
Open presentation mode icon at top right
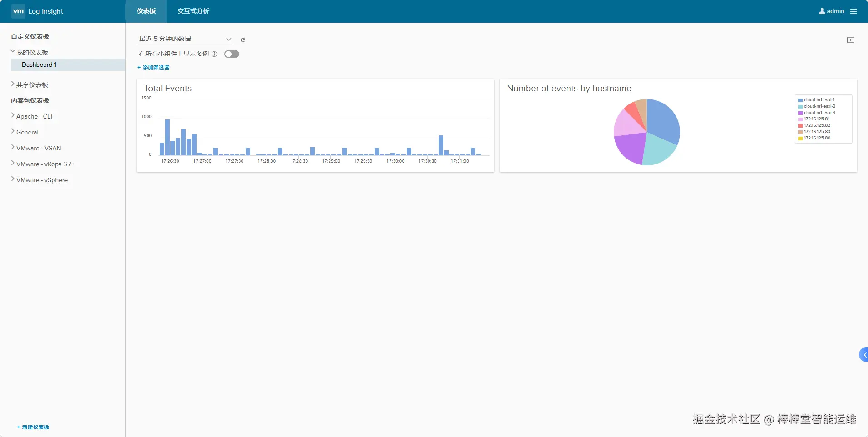pos(851,40)
